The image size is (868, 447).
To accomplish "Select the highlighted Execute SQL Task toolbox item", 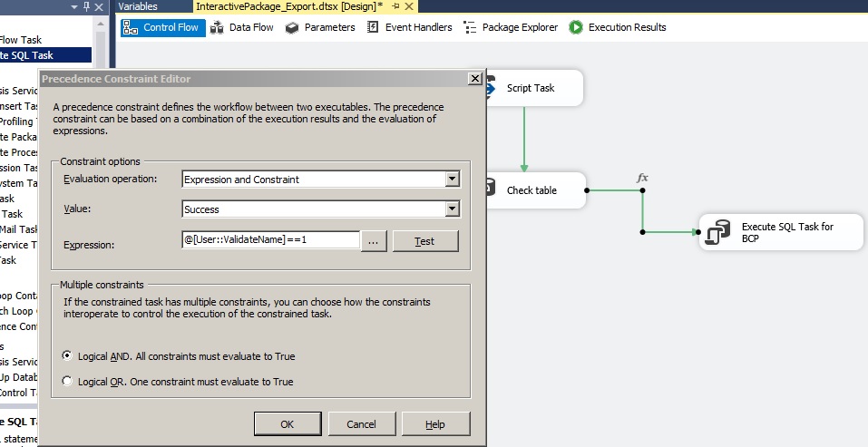I will tap(45, 55).
